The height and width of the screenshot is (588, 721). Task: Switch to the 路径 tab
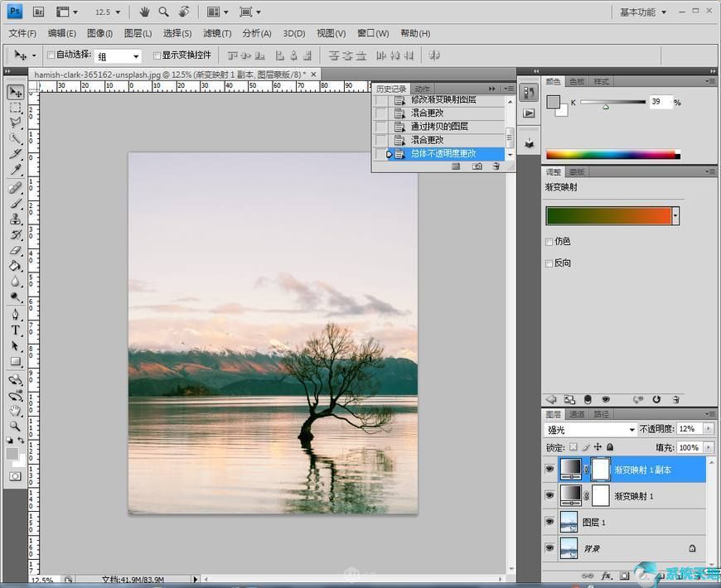601,414
